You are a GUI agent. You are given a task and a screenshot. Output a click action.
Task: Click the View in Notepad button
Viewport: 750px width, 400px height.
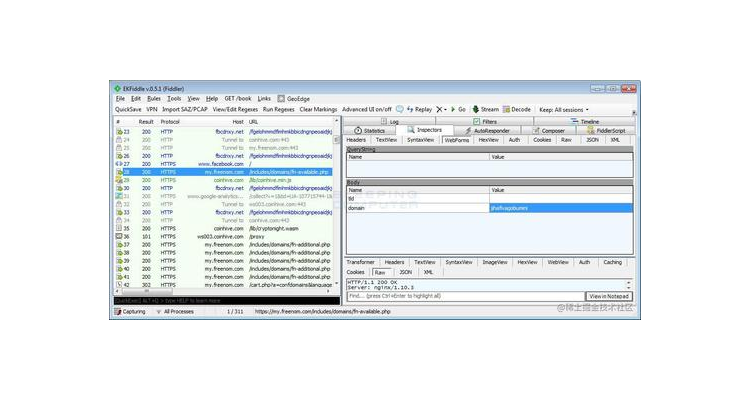point(609,296)
